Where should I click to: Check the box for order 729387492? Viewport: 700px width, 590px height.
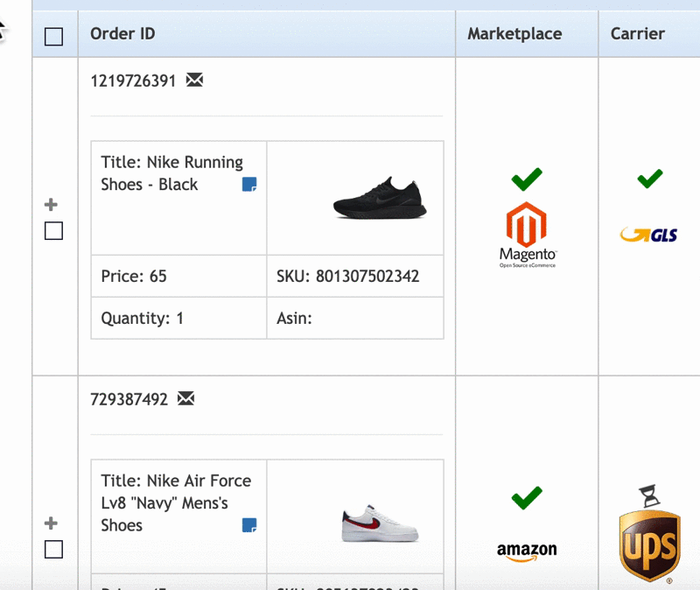tap(53, 550)
